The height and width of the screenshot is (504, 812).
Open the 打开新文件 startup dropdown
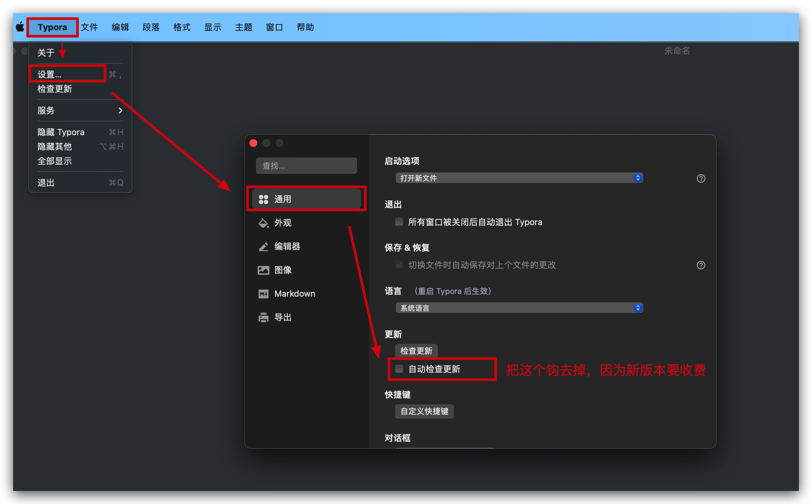pyautogui.click(x=519, y=178)
